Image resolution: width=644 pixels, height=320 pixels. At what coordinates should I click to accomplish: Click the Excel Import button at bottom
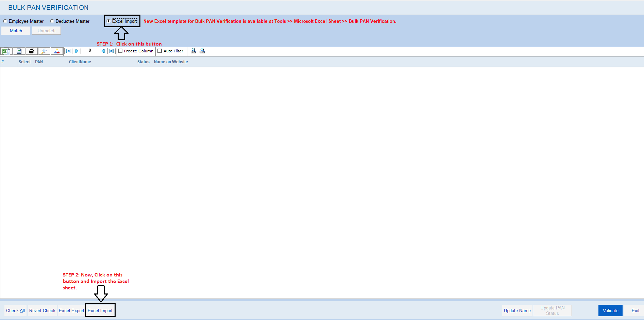100,310
